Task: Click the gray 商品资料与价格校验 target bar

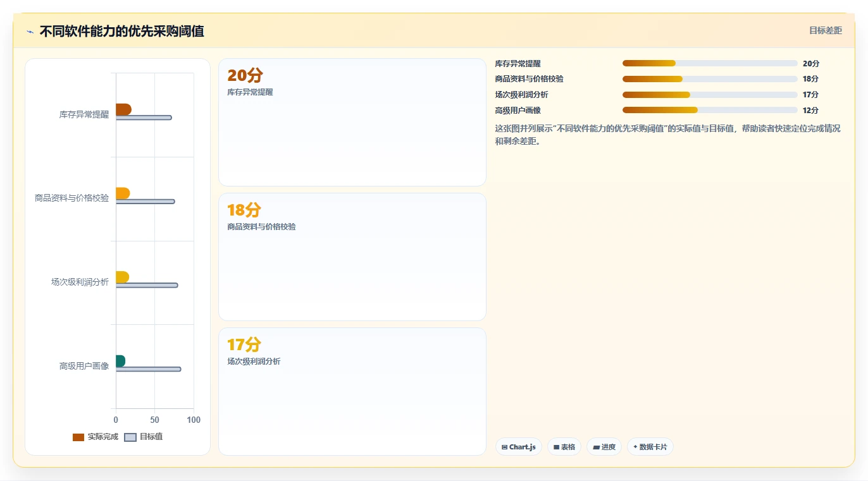Action: [x=146, y=202]
